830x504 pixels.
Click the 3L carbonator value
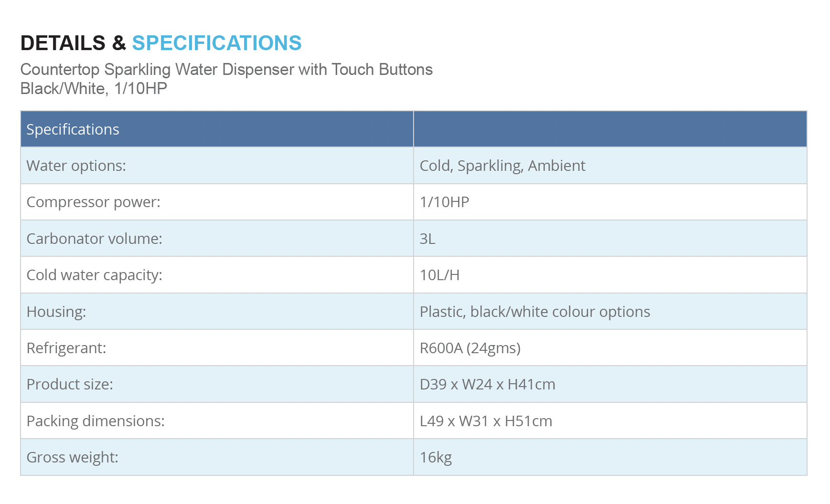427,239
